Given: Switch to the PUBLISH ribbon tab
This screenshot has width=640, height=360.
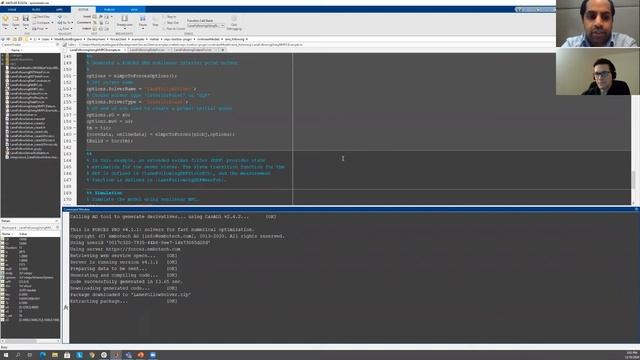Looking at the screenshot, I should point(109,9).
